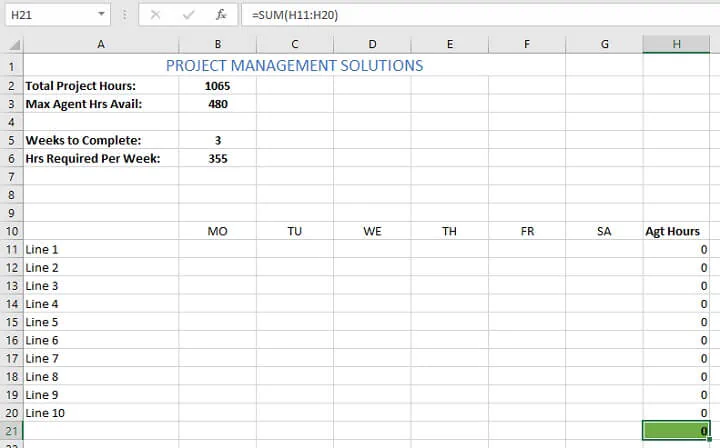720x448 pixels.
Task: Click the PROJECT MANAGEMENT SOLUTIONS title cell
Action: tap(294, 66)
